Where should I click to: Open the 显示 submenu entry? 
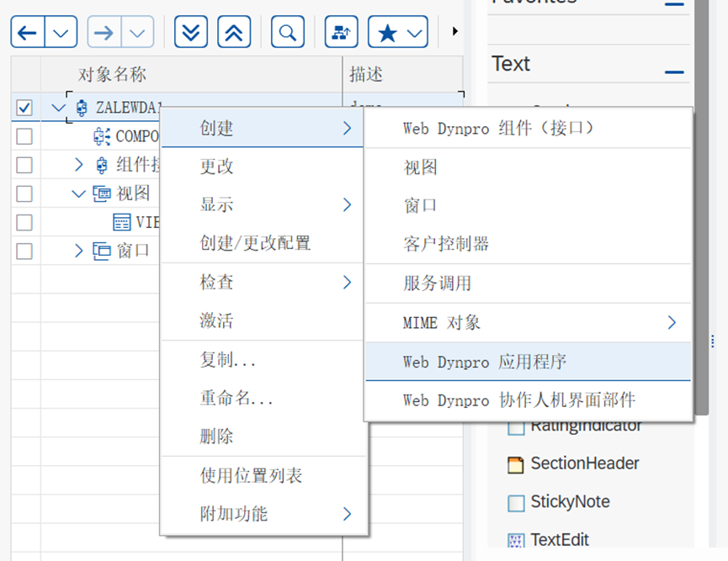(262, 204)
